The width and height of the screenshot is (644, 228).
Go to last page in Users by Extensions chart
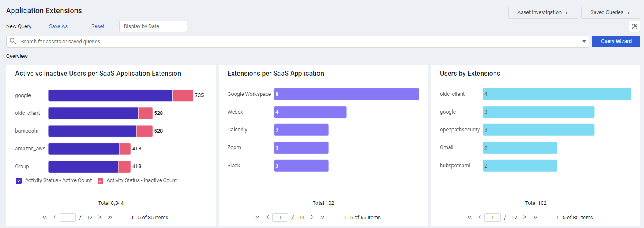535,217
